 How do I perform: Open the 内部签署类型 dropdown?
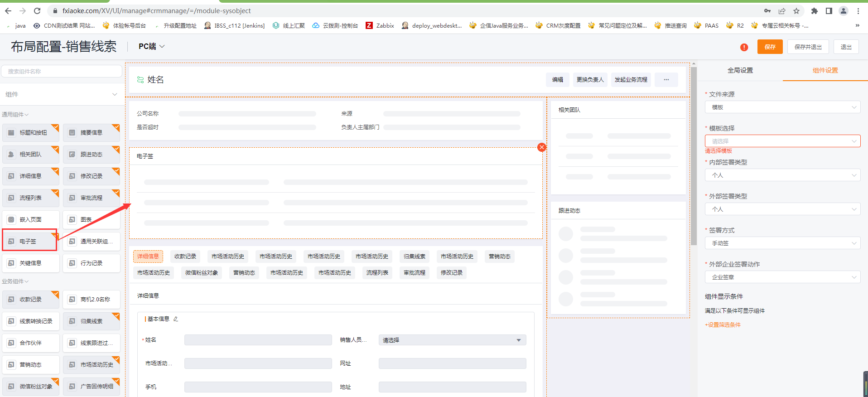pyautogui.click(x=782, y=175)
